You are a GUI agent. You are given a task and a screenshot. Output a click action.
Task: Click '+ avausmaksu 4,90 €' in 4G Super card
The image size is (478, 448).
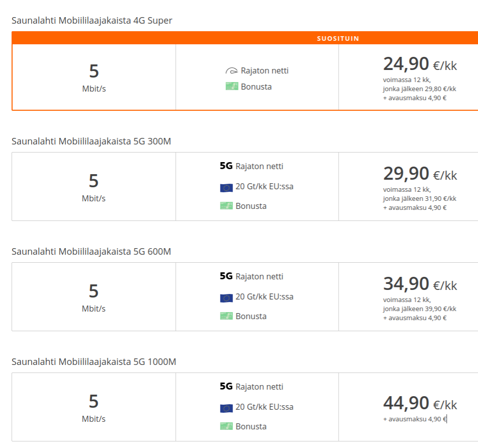click(415, 98)
